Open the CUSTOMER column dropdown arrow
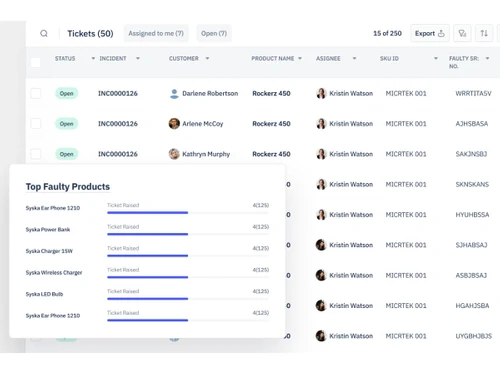 point(207,58)
